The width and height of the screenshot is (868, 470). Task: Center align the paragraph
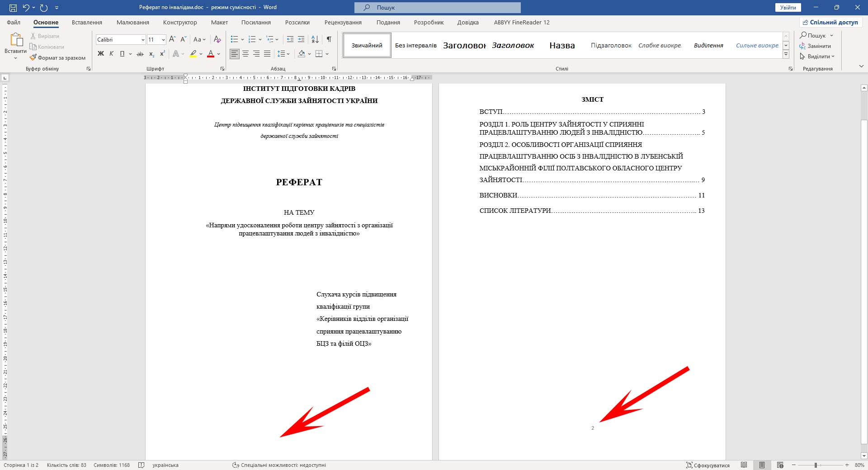pos(245,54)
